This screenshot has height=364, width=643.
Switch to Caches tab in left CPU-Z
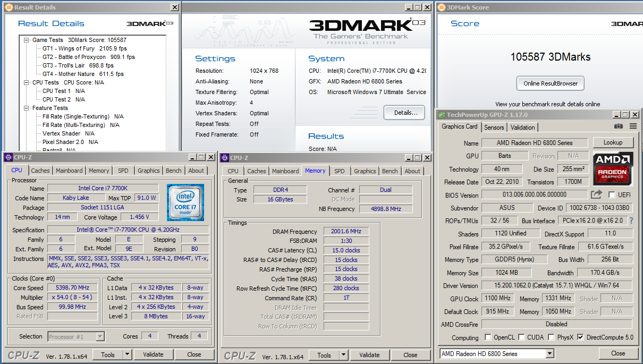40,171
